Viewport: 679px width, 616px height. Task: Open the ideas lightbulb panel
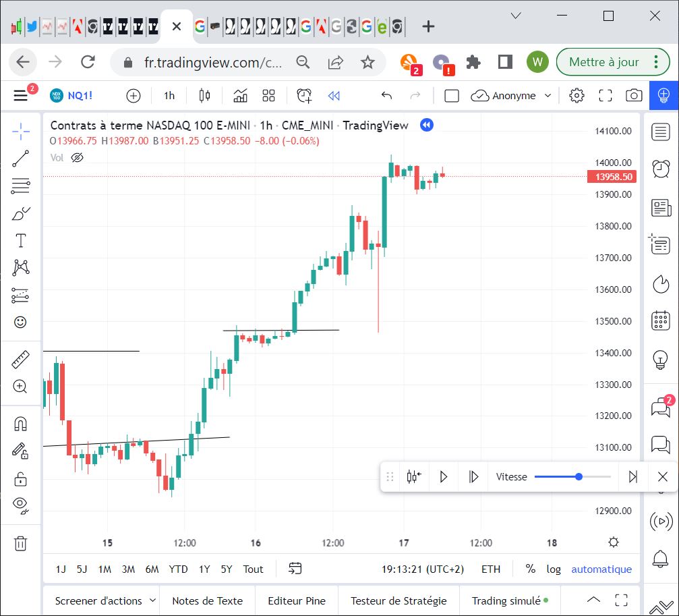[x=660, y=359]
